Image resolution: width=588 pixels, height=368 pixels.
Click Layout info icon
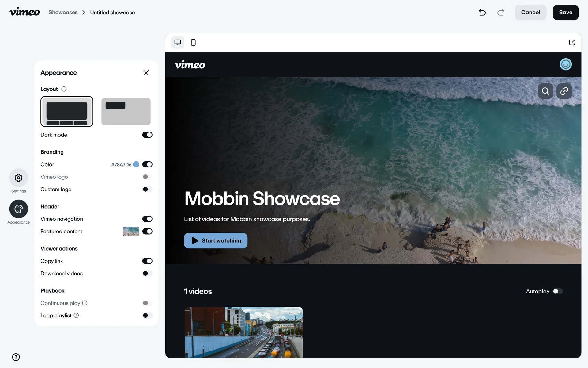[x=64, y=89]
